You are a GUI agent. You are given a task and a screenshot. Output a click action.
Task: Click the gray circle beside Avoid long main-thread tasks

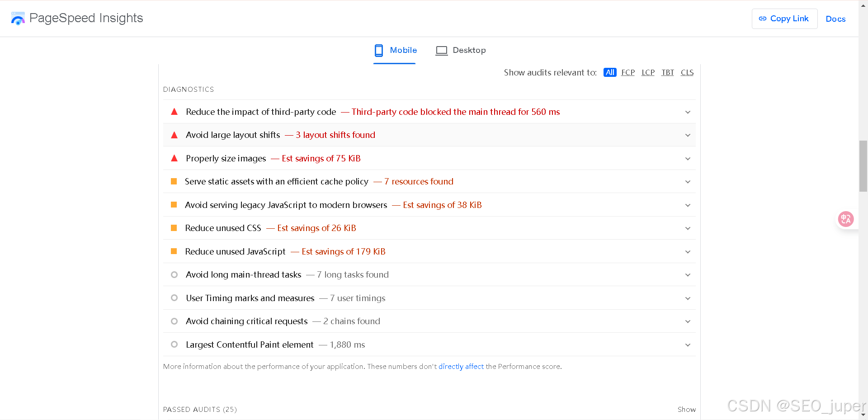pyautogui.click(x=174, y=274)
